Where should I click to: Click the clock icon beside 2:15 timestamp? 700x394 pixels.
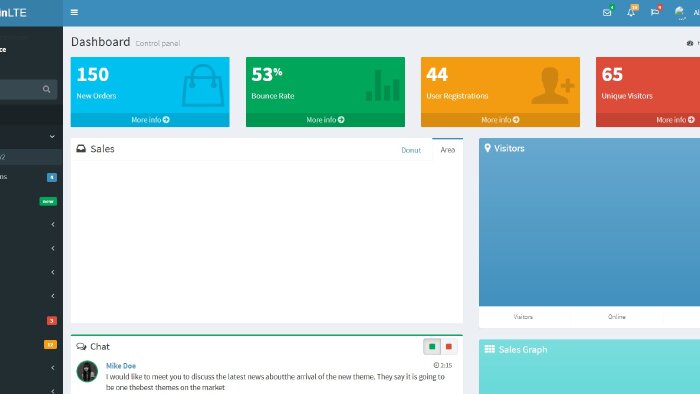[x=436, y=365]
